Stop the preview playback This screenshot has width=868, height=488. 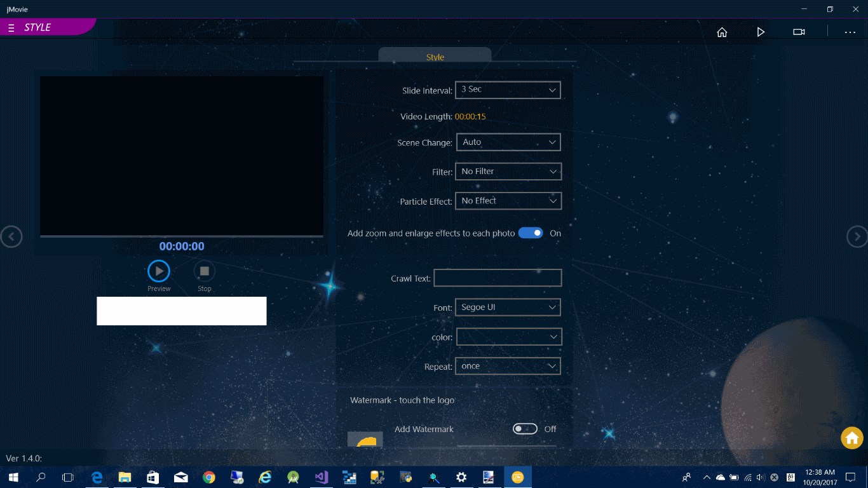[205, 271]
